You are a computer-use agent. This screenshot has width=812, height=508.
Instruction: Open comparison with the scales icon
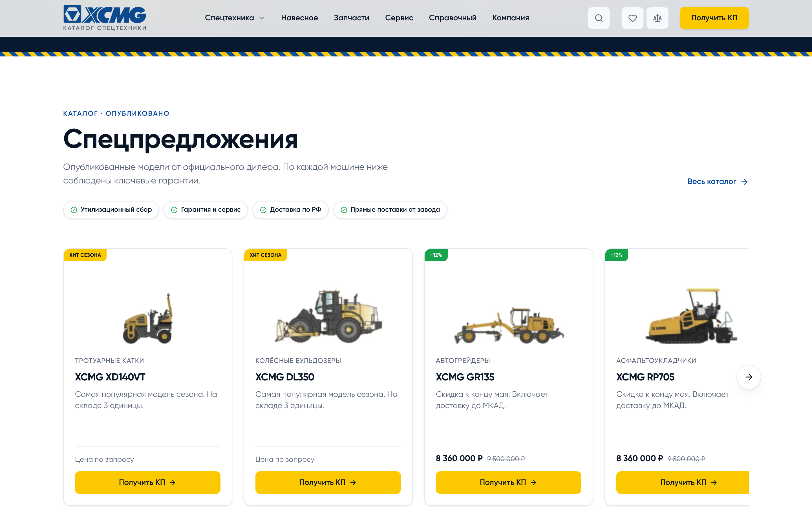(657, 18)
